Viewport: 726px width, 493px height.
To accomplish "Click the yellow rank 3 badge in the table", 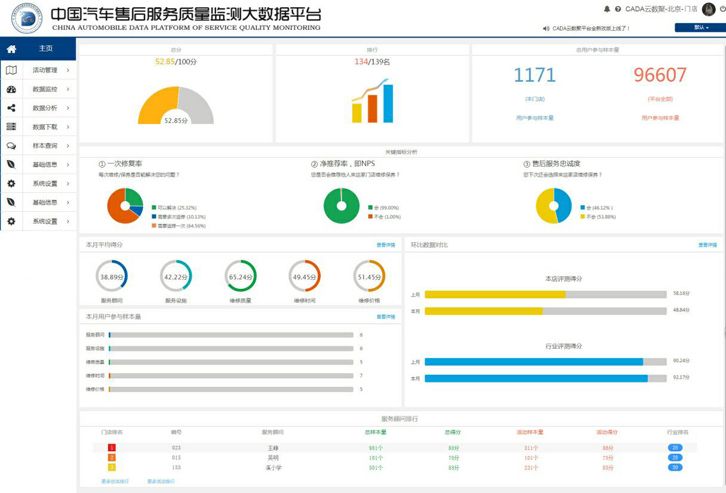I will tap(112, 468).
